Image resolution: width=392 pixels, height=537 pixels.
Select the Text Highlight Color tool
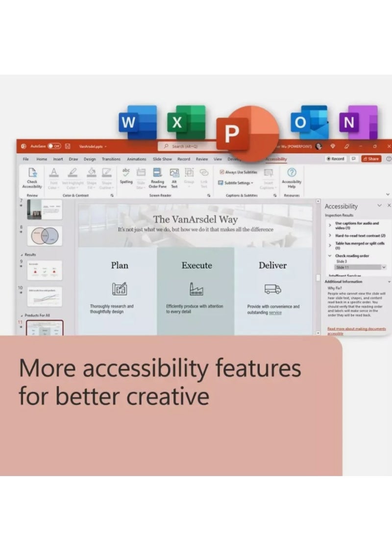point(72,178)
